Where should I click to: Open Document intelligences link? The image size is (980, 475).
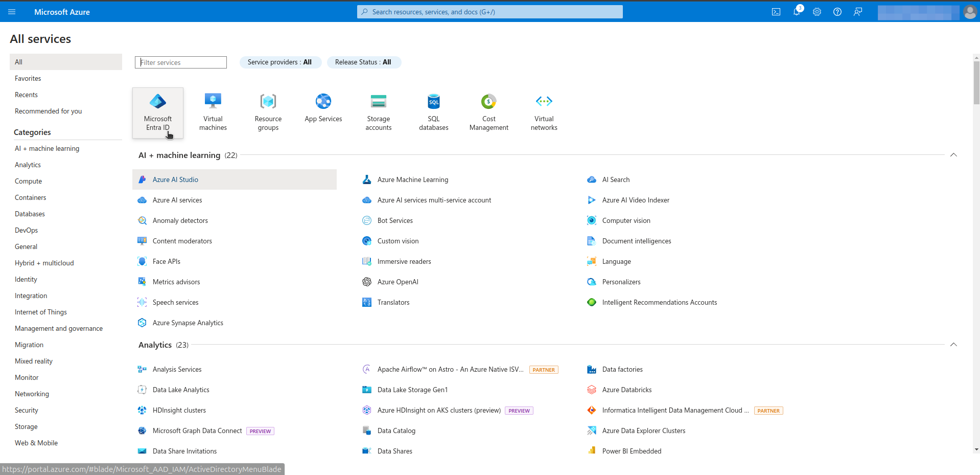point(637,241)
